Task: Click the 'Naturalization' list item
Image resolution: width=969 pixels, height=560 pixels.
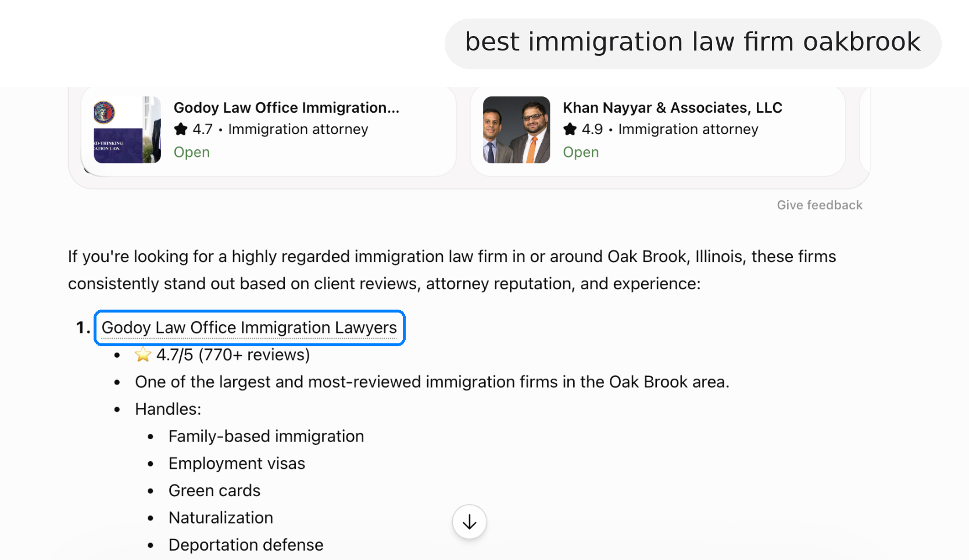Action: tap(221, 518)
